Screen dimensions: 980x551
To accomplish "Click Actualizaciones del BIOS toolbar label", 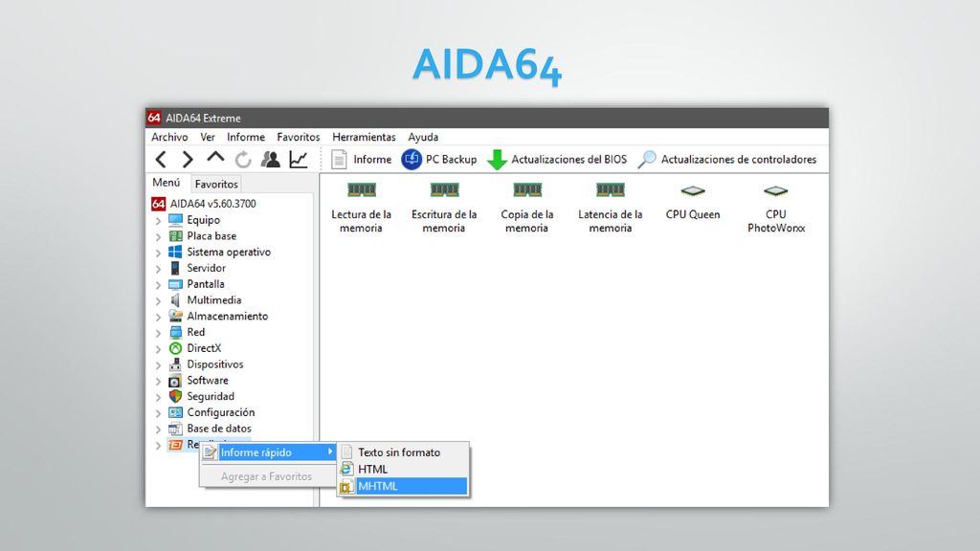I will point(569,160).
